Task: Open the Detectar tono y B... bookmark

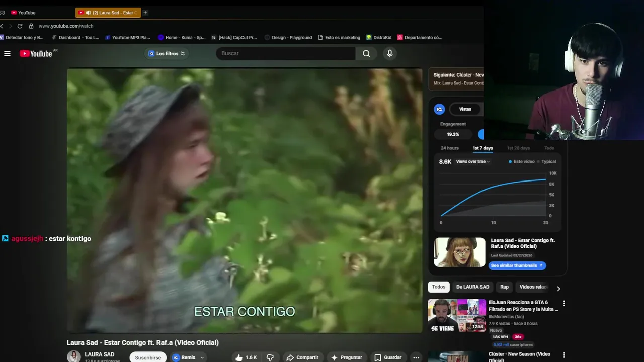Action: point(22,37)
